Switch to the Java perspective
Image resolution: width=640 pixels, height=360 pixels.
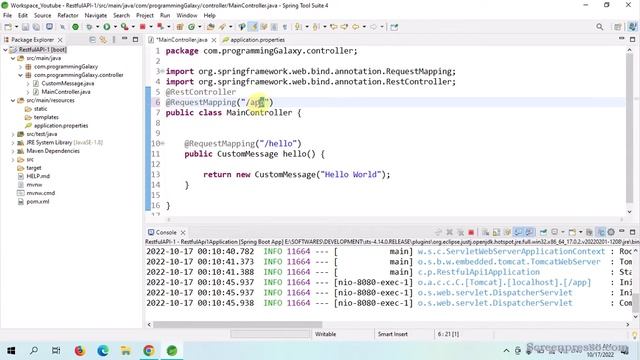[x=633, y=27]
